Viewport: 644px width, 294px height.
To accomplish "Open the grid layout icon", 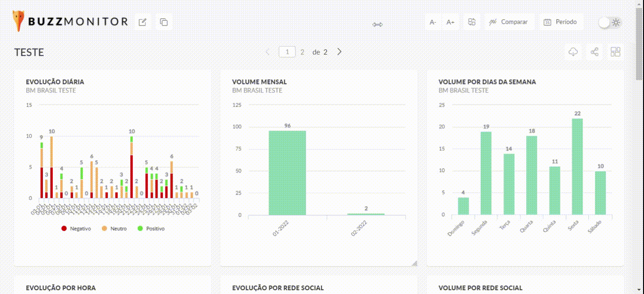I will click(615, 52).
